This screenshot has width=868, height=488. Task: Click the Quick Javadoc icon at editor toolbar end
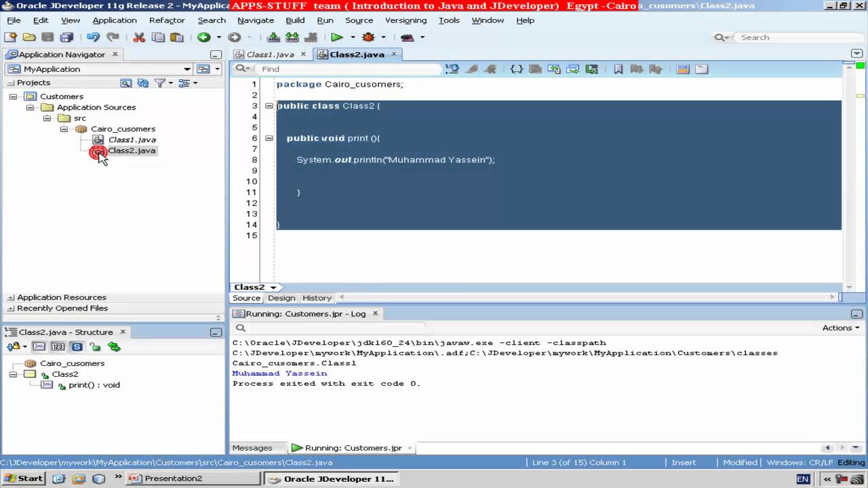pos(701,68)
